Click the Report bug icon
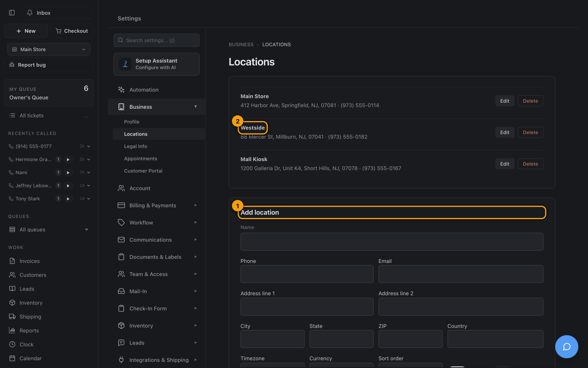 tap(12, 65)
